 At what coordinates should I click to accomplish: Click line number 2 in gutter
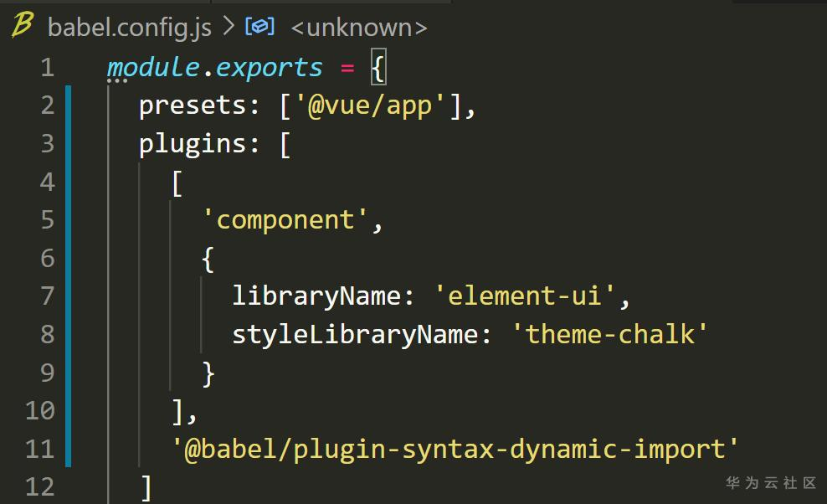coord(48,105)
